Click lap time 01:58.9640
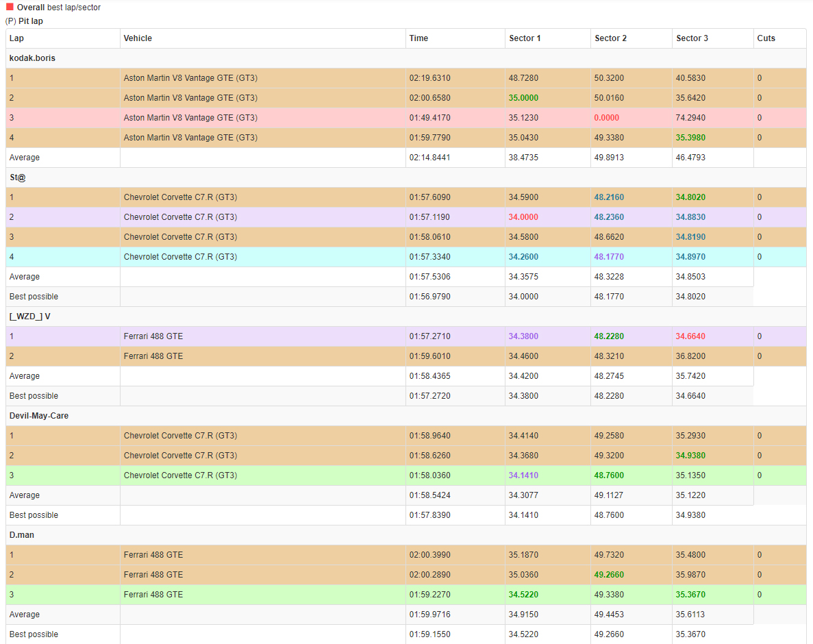 point(430,436)
